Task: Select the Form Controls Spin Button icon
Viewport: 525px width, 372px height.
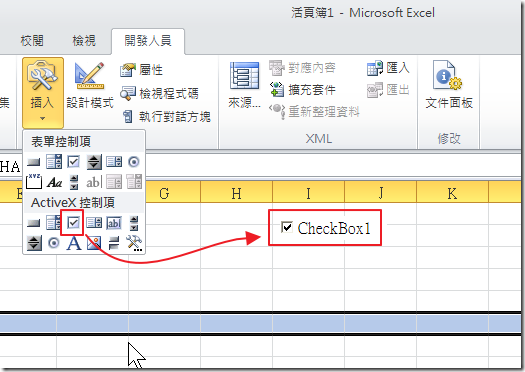Action: [94, 162]
